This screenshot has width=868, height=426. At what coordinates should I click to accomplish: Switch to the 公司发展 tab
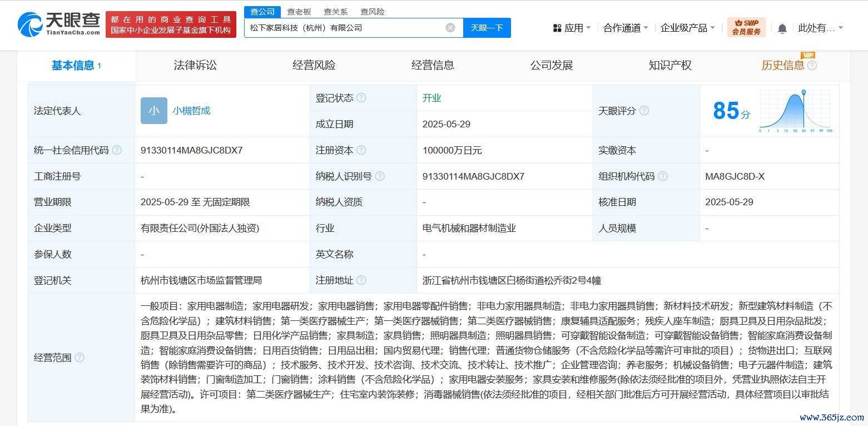[x=552, y=66]
